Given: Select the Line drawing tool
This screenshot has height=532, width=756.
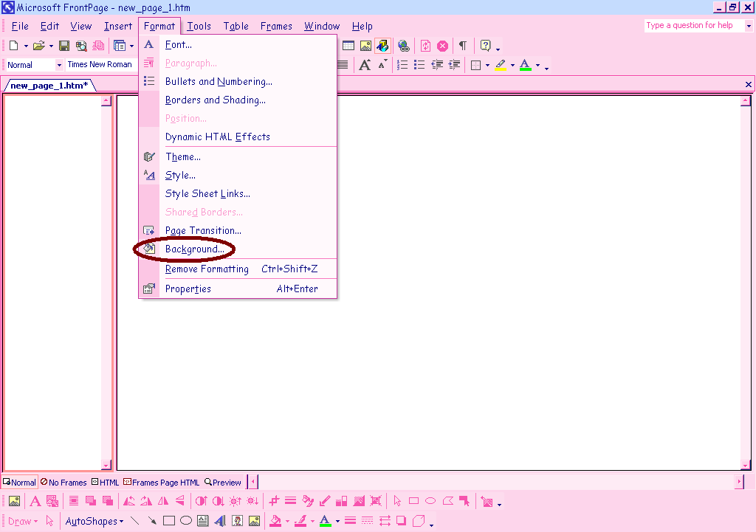Looking at the screenshot, I should coord(135,521).
